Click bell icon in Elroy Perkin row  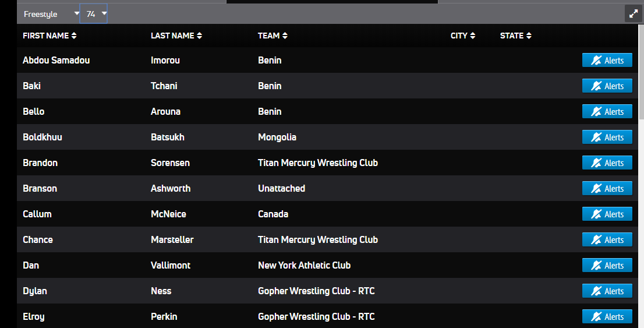(596, 316)
